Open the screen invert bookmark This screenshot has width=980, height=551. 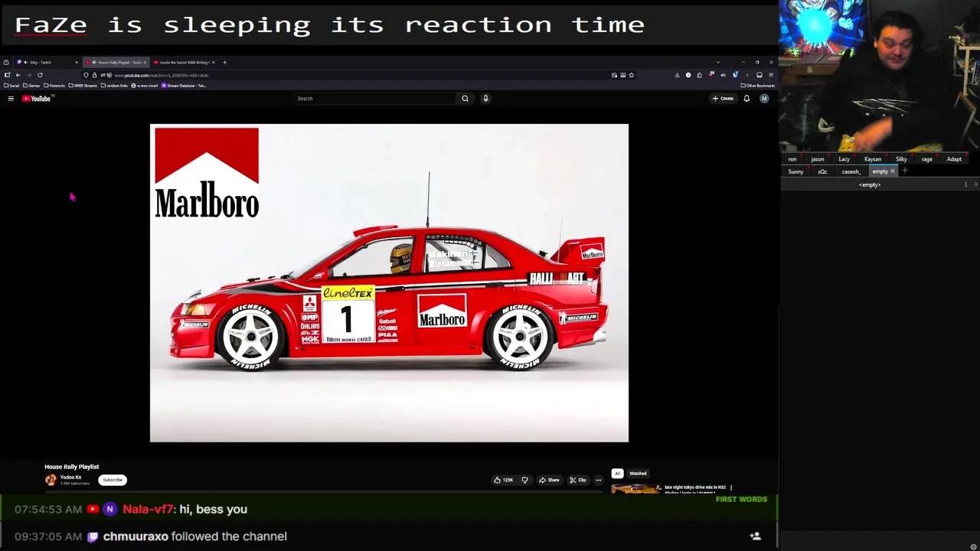pyautogui.click(x=145, y=86)
